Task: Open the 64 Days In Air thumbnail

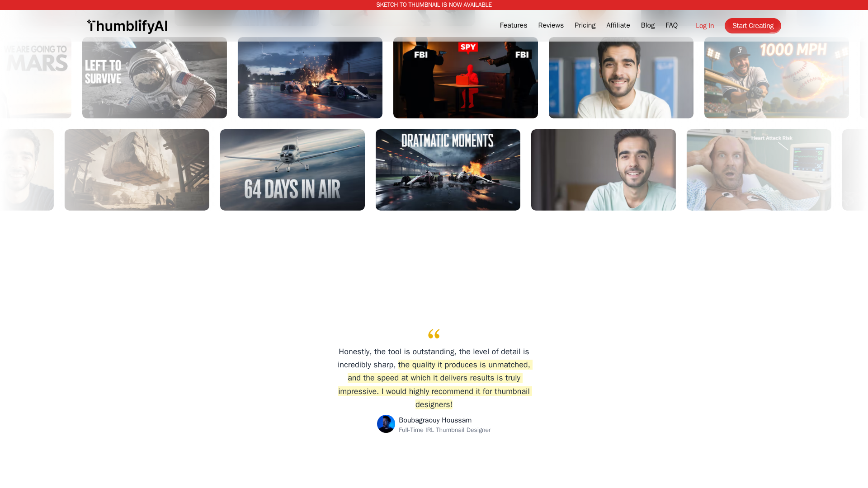Action: 292,170
